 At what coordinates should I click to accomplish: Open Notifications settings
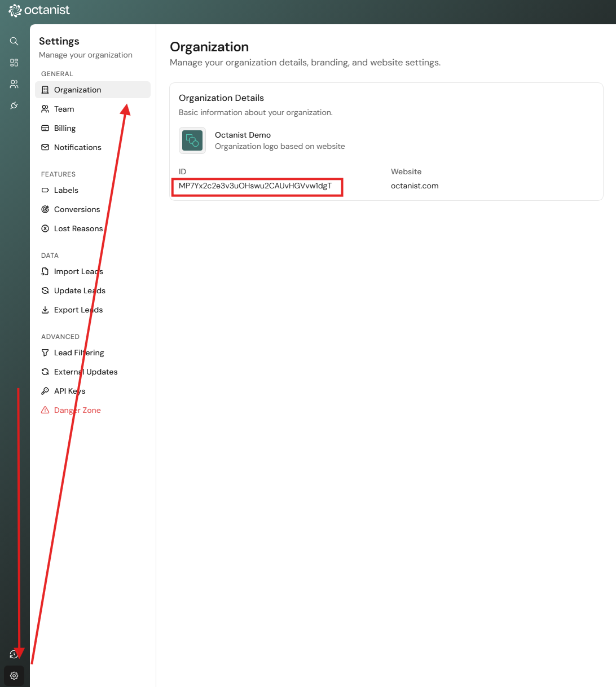click(77, 147)
